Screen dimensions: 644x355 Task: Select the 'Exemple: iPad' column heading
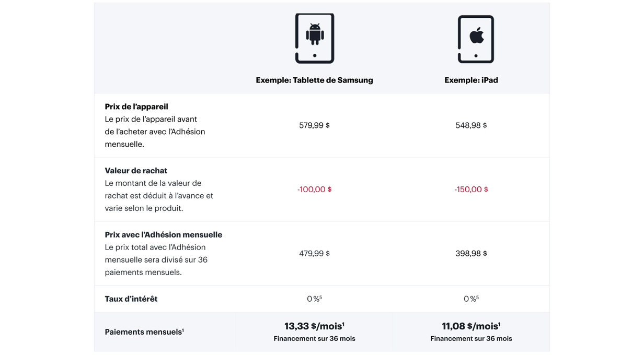(x=471, y=80)
